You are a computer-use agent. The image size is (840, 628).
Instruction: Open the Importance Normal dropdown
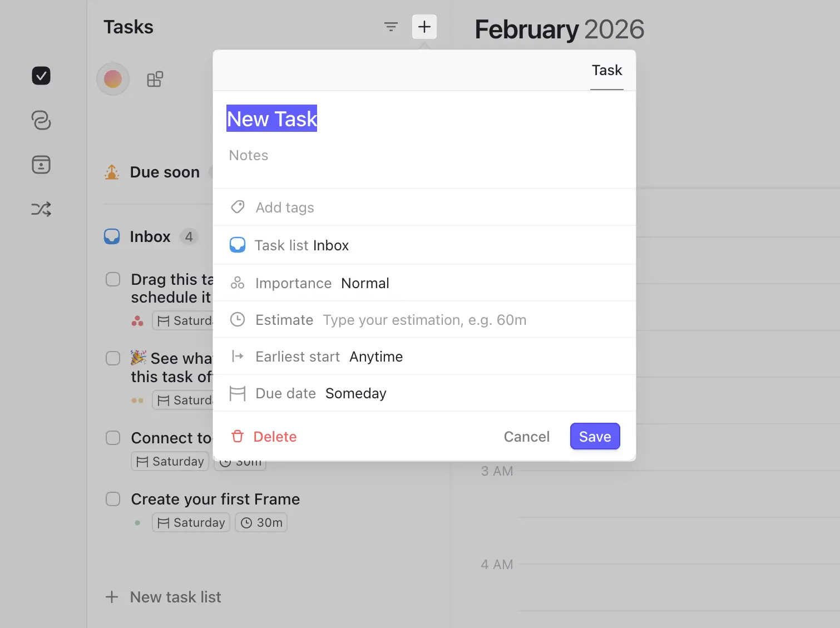(365, 283)
